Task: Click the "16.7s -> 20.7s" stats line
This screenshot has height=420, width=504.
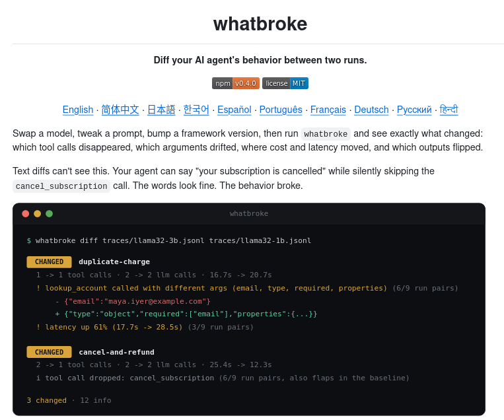Action: point(154,275)
